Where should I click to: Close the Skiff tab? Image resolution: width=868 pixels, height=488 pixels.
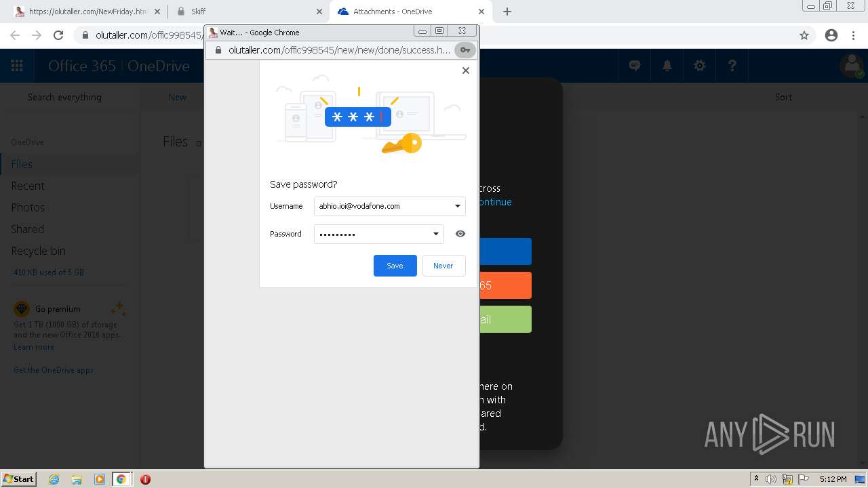point(319,12)
